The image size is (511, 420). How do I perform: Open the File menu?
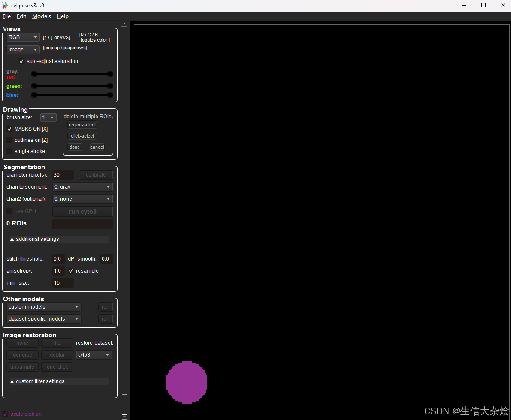coord(6,16)
